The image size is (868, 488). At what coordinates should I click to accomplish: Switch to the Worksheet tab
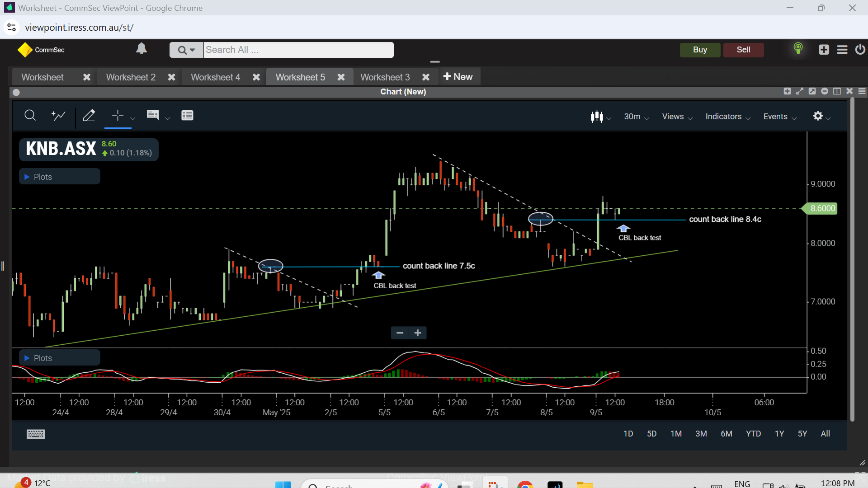tap(42, 77)
